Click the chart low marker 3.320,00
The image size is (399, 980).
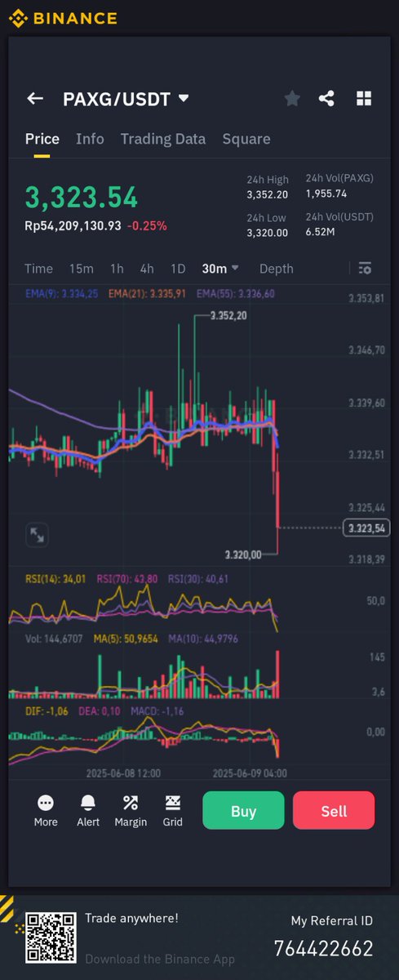(x=243, y=555)
